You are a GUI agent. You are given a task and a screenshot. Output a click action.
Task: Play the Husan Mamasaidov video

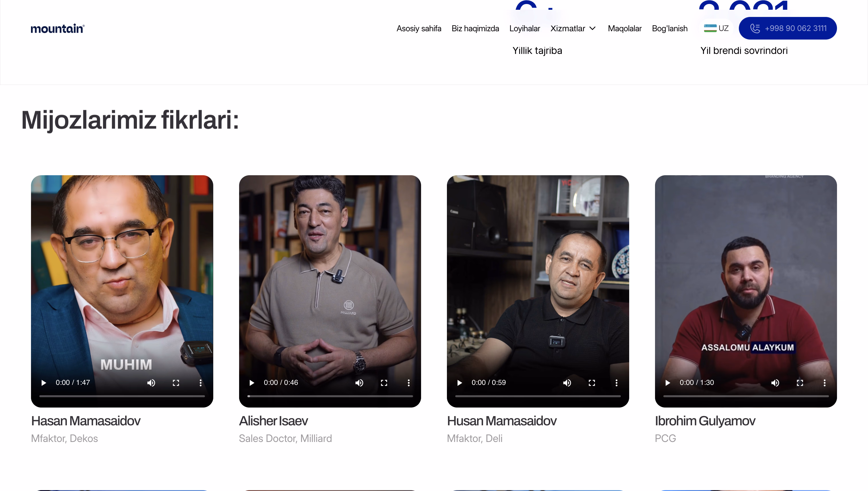[459, 383]
